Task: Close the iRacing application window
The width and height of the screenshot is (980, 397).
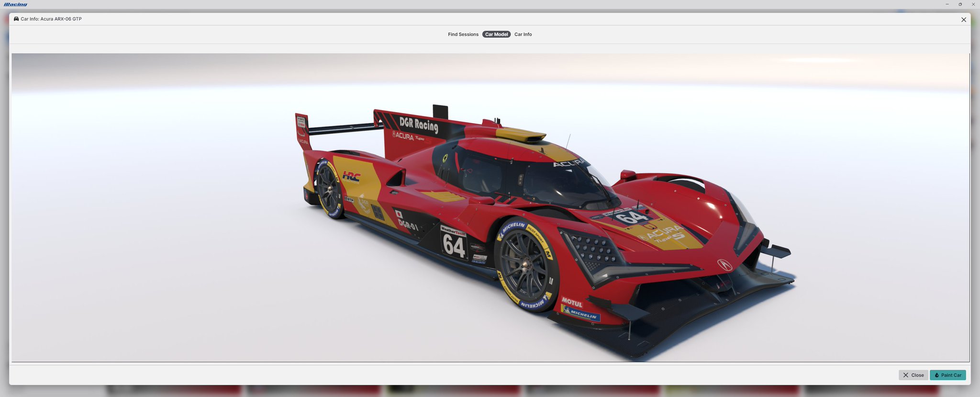Action: tap(973, 4)
